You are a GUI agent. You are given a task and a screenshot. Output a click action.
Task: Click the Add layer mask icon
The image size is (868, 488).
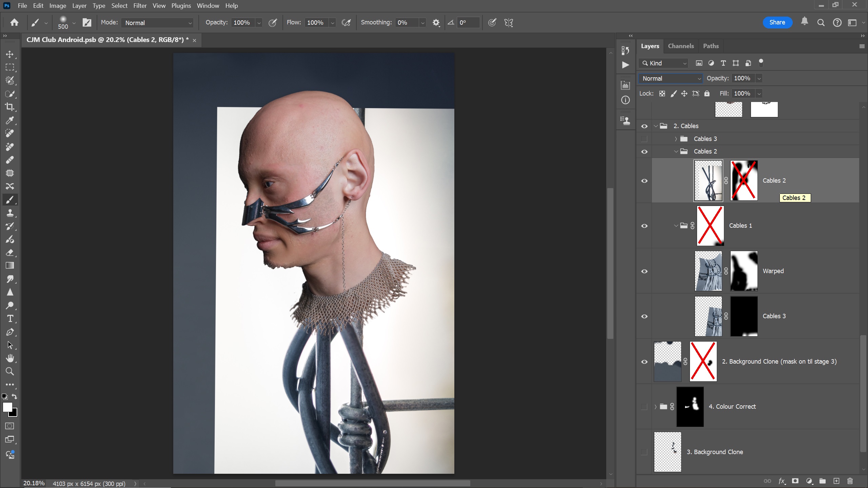[795, 481]
